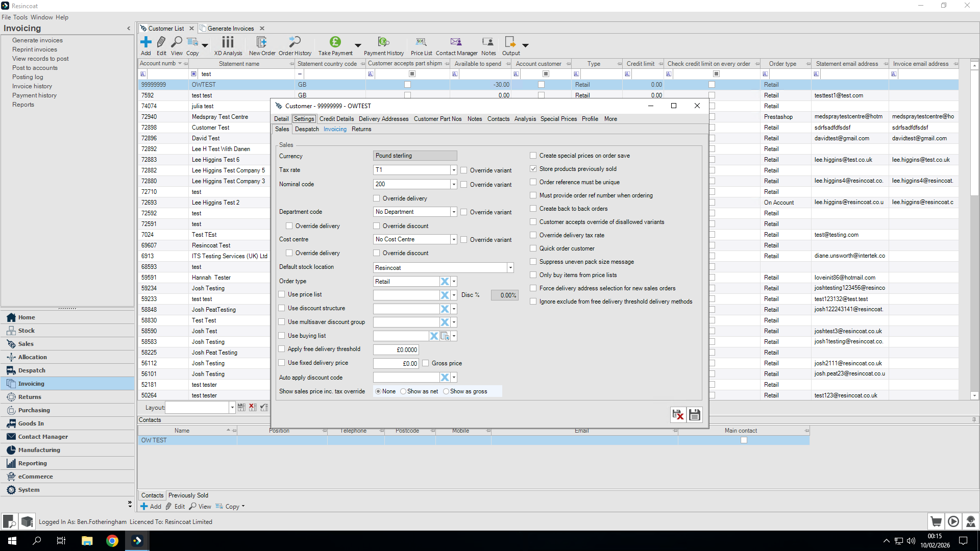Screen dimensions: 980x551
Task: Uncheck Store products previously sold
Action: pos(533,169)
